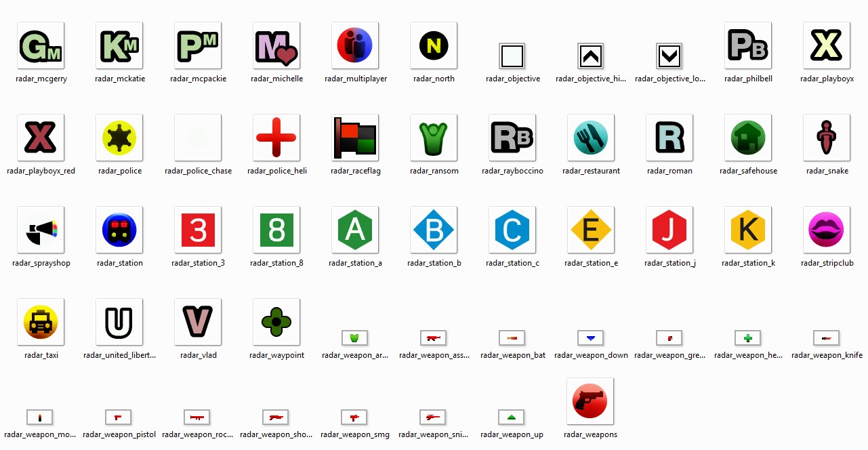This screenshot has height=450, width=868.
Task: Select radar_weapon_roc rocket launcher thumbnail
Action: tap(197, 417)
